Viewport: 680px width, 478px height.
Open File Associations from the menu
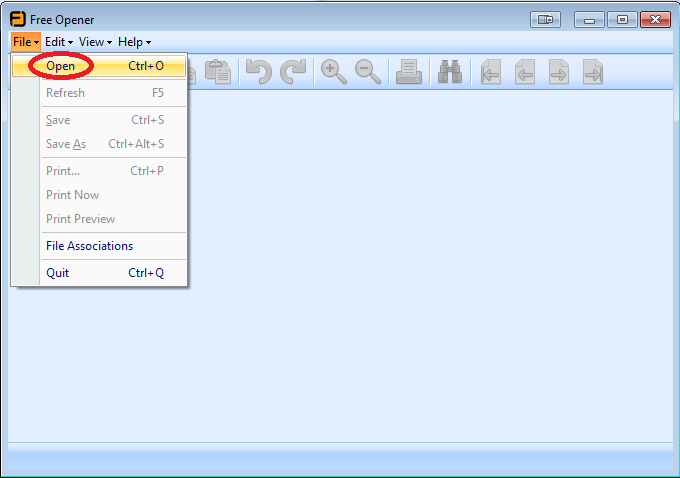click(99, 246)
